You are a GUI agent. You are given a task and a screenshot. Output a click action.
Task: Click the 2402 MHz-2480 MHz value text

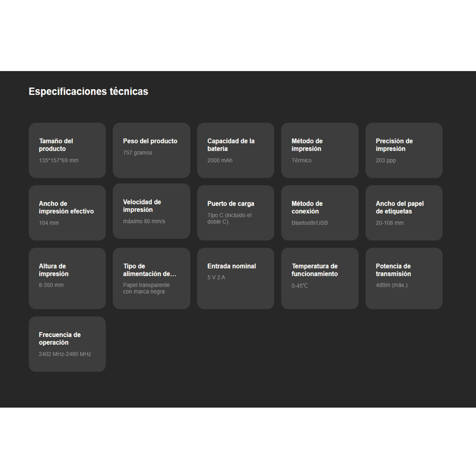click(x=65, y=354)
